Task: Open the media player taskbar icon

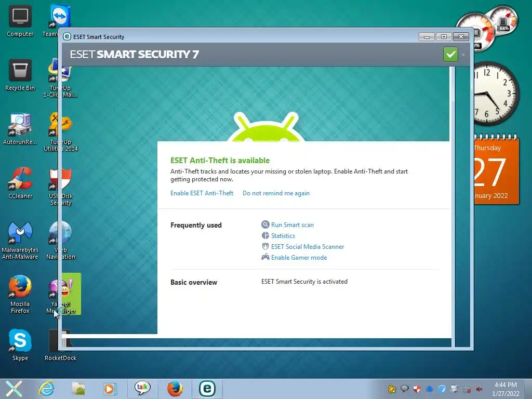Action: 109,389
